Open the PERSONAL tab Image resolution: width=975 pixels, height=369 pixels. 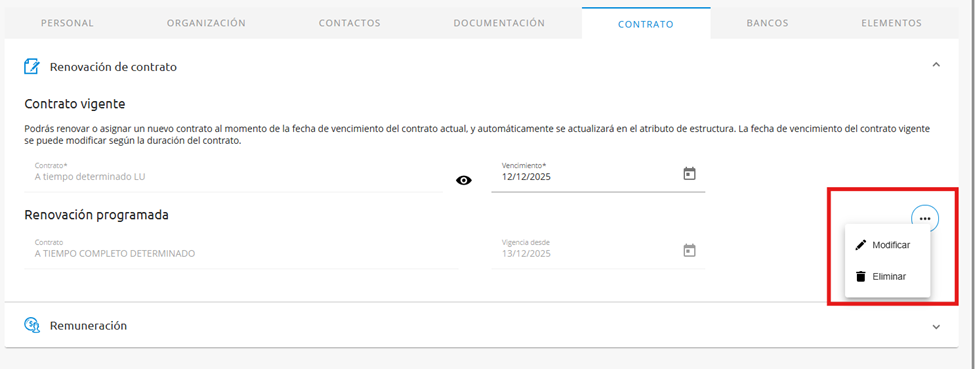pos(67,23)
